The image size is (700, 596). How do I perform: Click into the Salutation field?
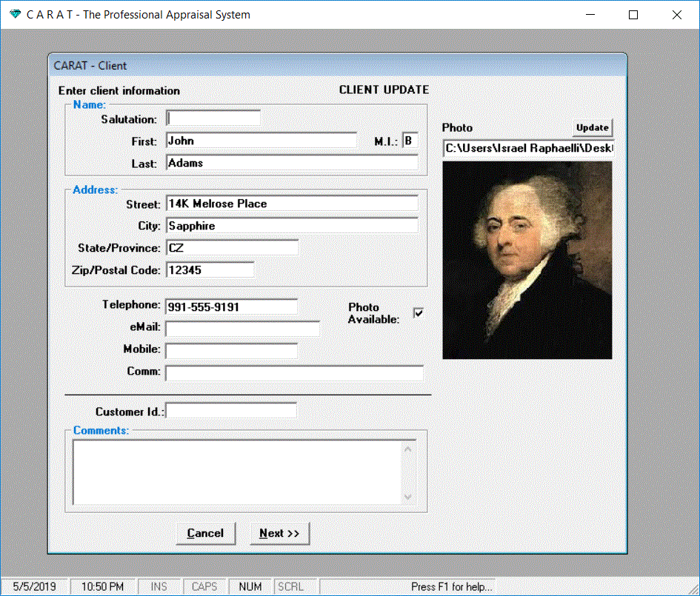click(x=213, y=118)
